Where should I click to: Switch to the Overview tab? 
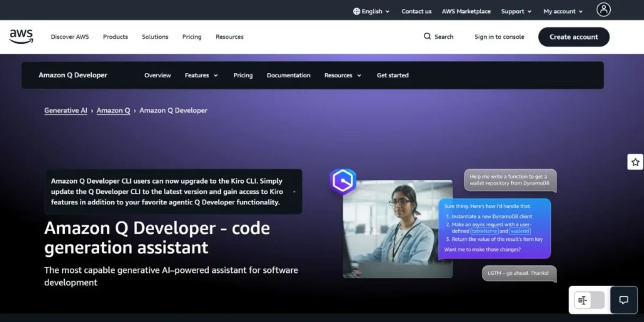158,75
